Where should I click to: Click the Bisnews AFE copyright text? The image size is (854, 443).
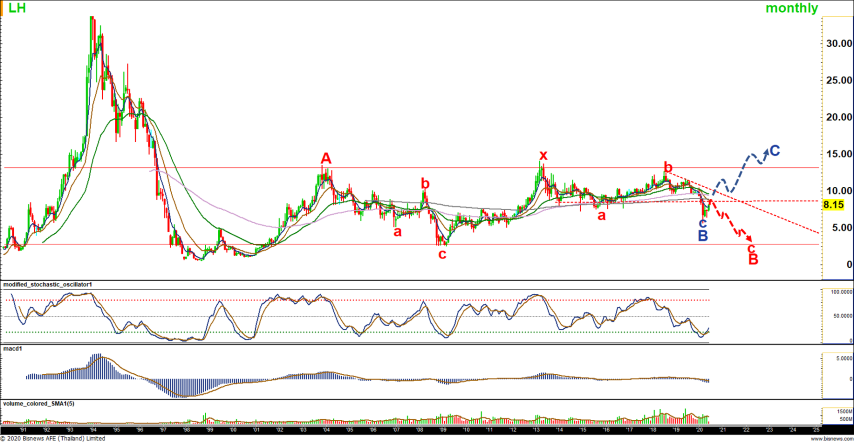[x=56, y=437]
